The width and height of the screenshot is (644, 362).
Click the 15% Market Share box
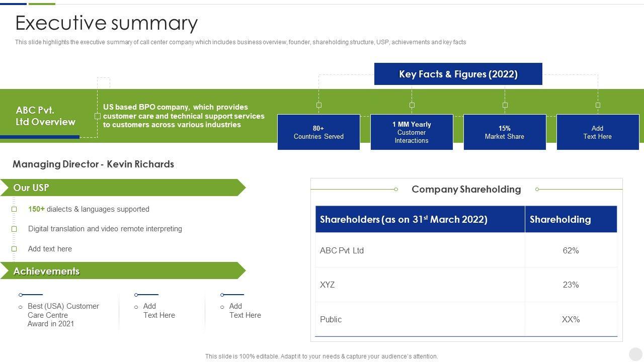tap(505, 132)
